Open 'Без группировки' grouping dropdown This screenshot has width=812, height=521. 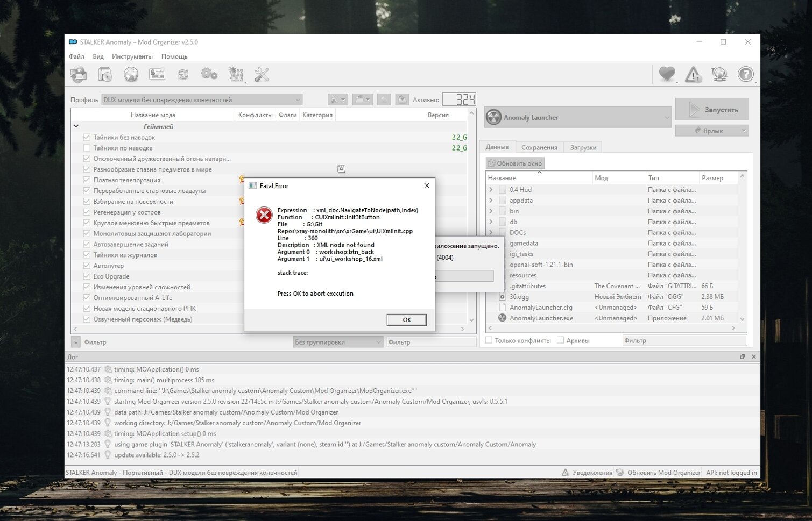pos(338,342)
